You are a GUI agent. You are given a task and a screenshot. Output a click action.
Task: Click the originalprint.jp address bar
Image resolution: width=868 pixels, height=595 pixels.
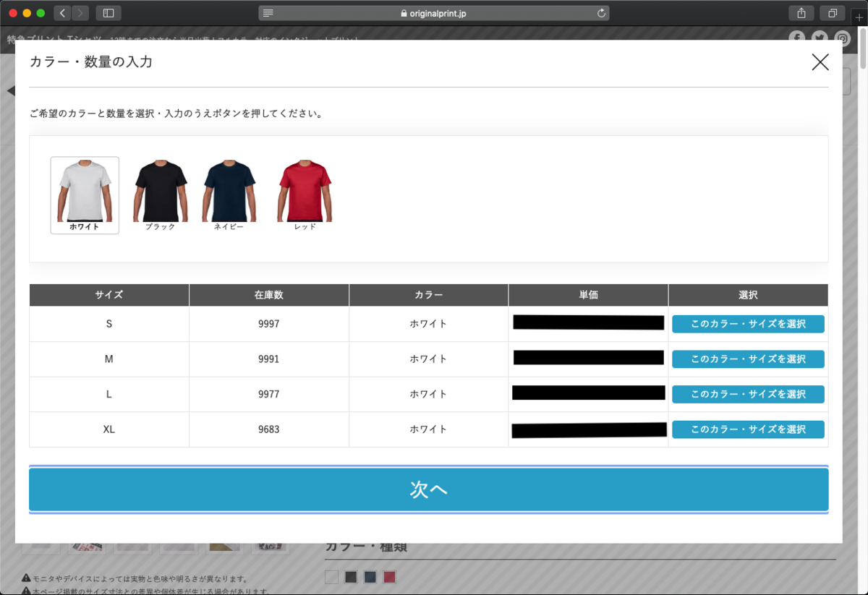pyautogui.click(x=434, y=13)
